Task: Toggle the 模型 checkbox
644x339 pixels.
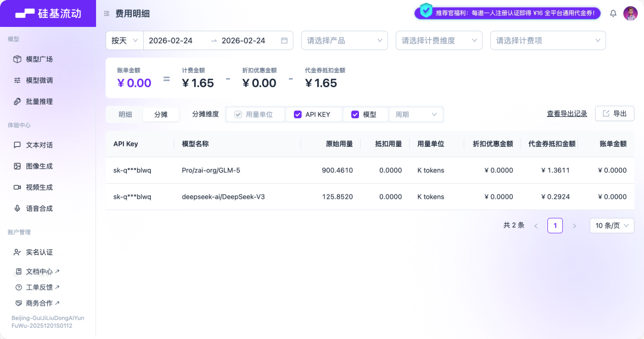Action: pyautogui.click(x=355, y=115)
